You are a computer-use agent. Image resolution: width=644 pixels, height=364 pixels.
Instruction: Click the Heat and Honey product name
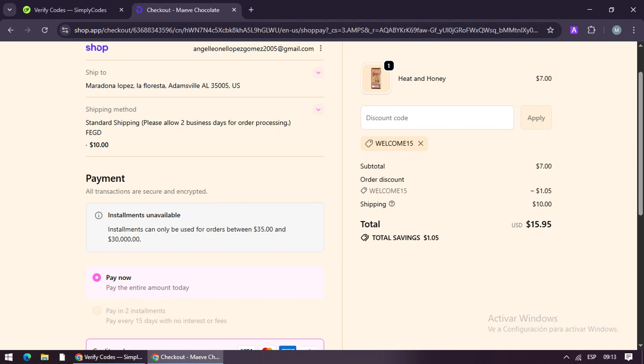422,79
